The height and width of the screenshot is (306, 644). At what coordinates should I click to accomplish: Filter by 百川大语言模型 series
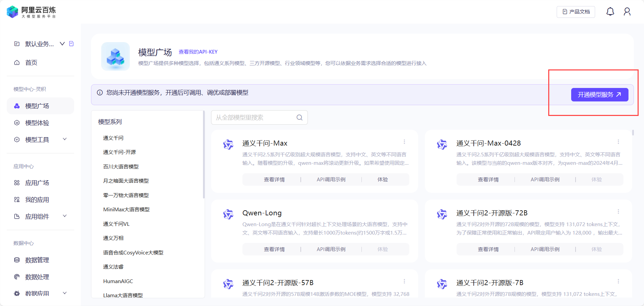coord(121,166)
